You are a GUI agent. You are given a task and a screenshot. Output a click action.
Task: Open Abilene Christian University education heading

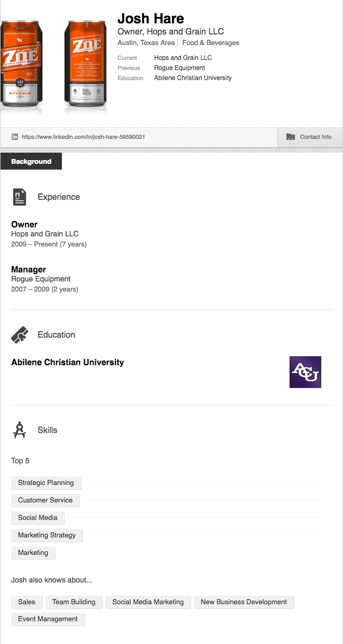(67, 363)
